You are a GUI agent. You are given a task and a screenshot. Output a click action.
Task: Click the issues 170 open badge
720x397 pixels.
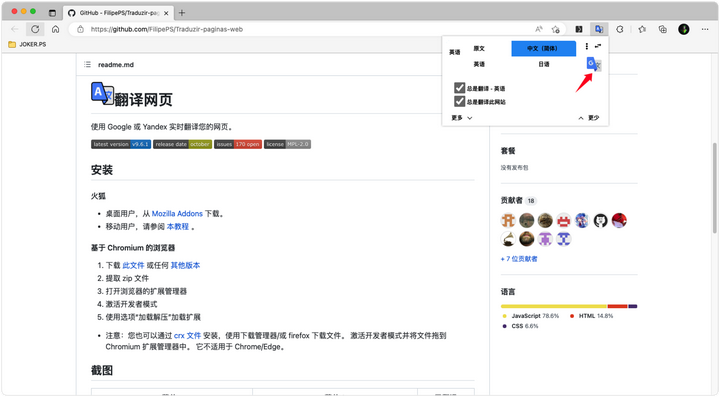[238, 144]
